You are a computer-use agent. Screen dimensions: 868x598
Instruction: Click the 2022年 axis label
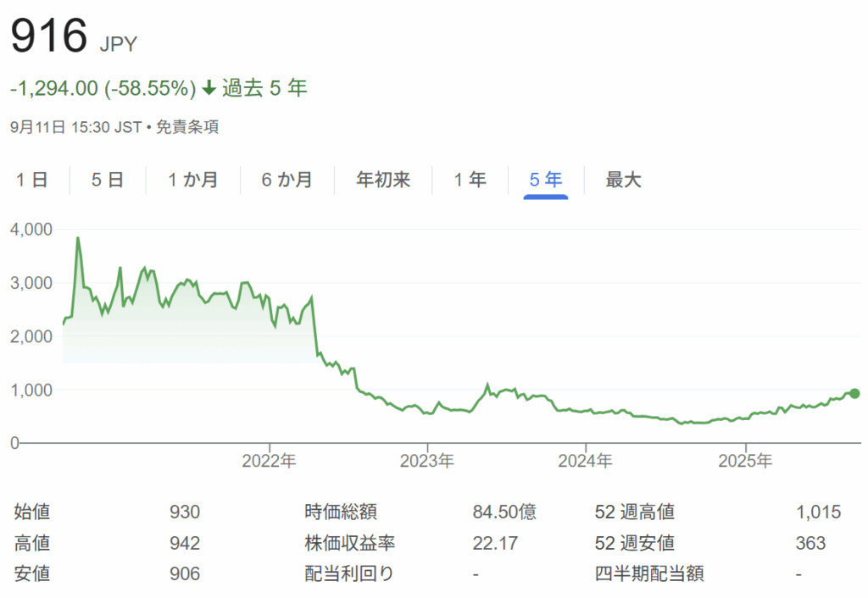270,462
